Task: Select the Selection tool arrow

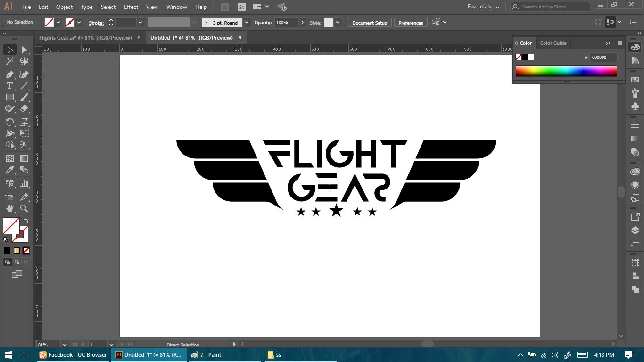Action: 9,49
